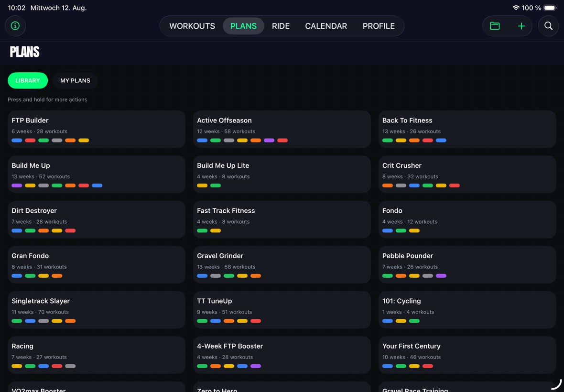Click '10 weeks · 46 workouts' text
Screen dimensions: 564x392
pos(412,357)
